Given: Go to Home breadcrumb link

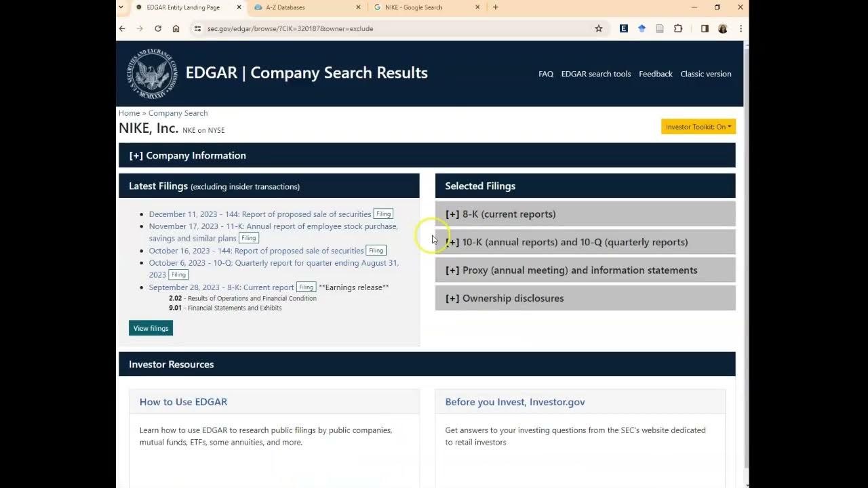Looking at the screenshot, I should 129,113.
